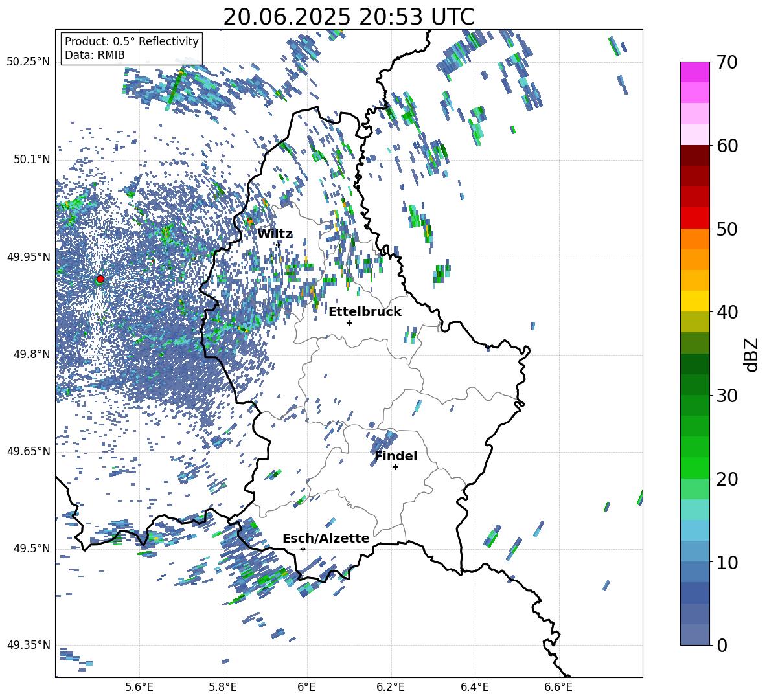Click the dBZ colorbar axis label
This screenshot has height=700, width=767.
pyautogui.click(x=751, y=354)
